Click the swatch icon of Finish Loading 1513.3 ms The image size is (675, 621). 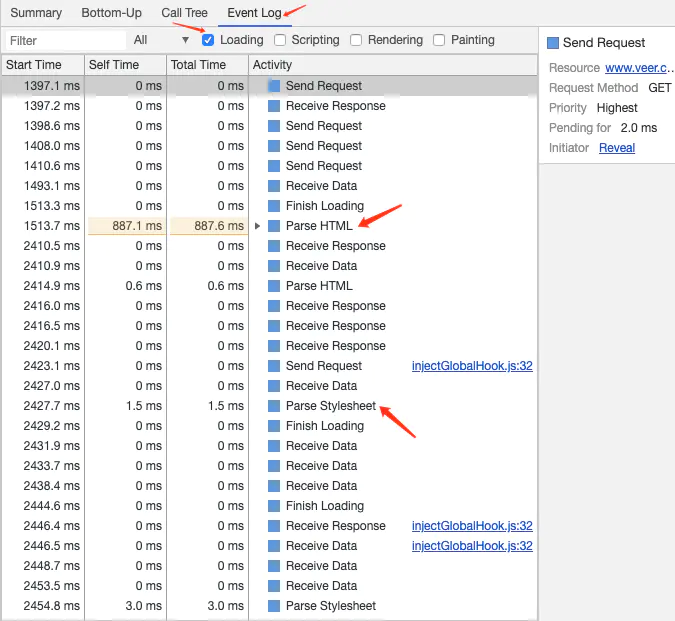274,206
